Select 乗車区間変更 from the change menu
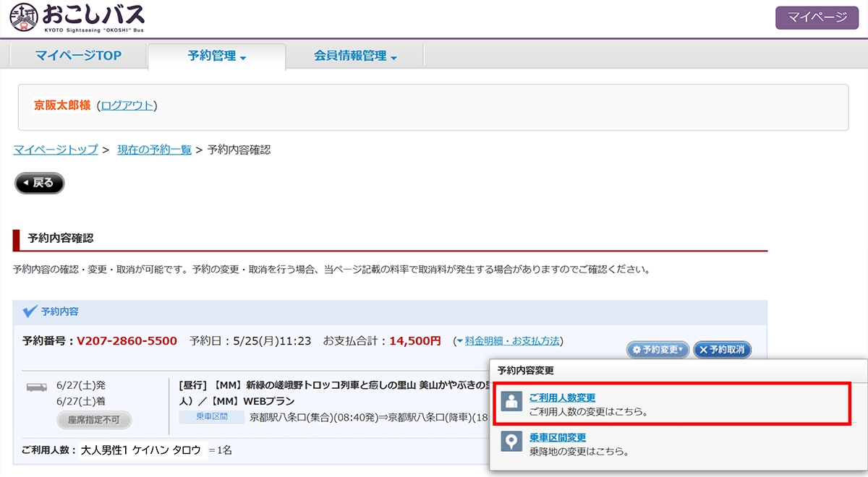Viewport: 868px width, 477px height. click(x=557, y=437)
